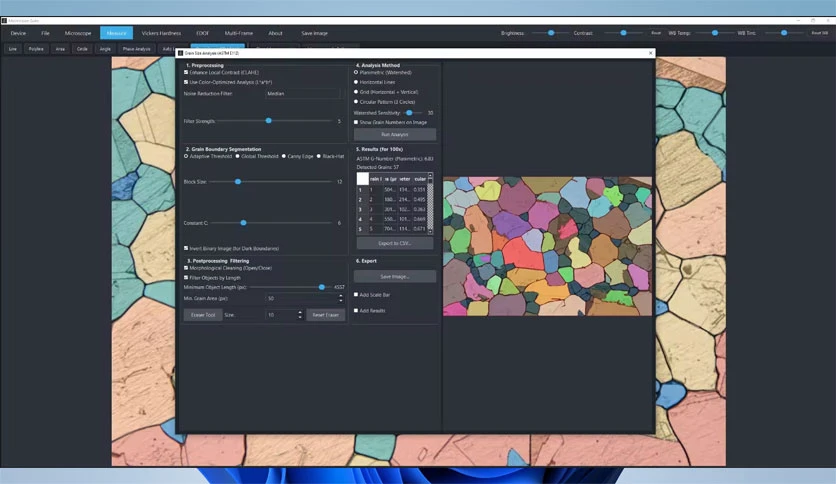Select Global Threshold radio button
The image size is (836, 484).
click(238, 156)
